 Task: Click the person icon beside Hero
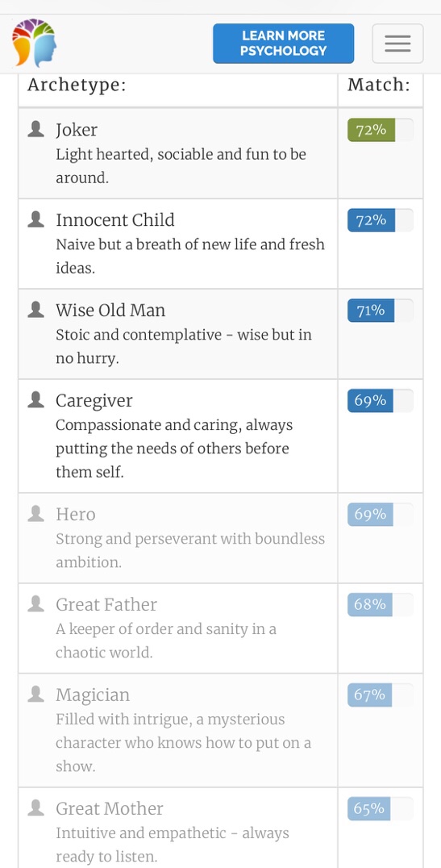pos(36,514)
